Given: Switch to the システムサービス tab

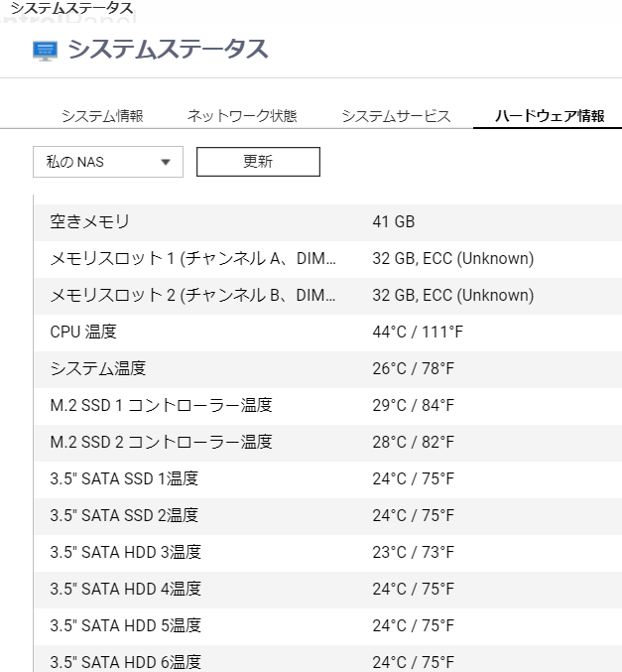Looking at the screenshot, I should [396, 116].
